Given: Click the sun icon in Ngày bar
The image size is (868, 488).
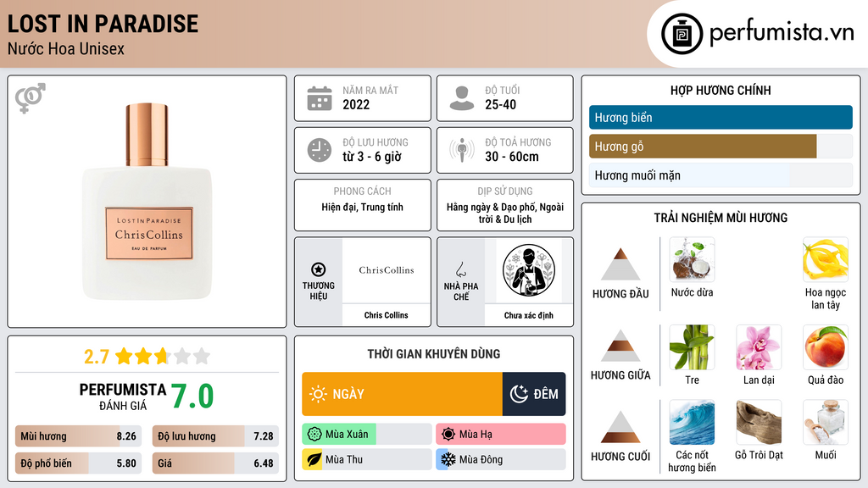Looking at the screenshot, I should click(x=318, y=394).
